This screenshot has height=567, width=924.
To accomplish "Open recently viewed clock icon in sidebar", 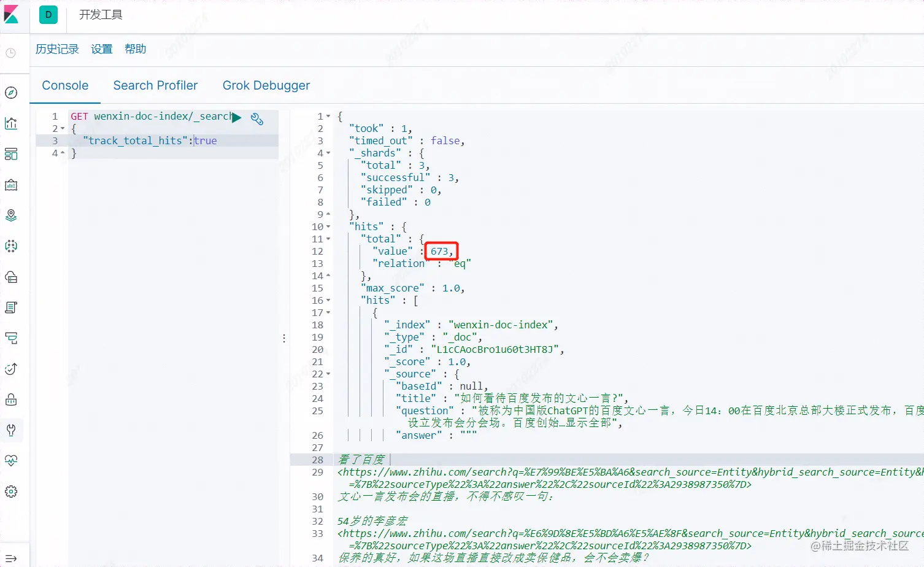I will [11, 53].
